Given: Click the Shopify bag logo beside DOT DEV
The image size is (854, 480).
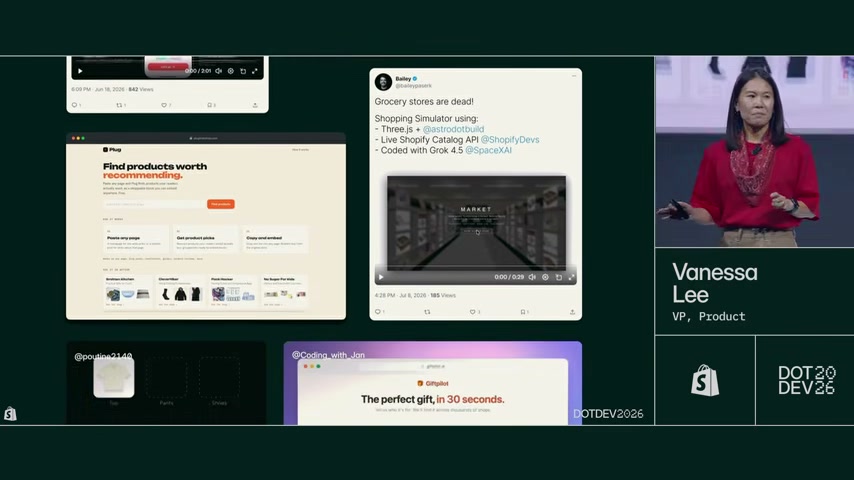Looking at the screenshot, I should point(705,380).
